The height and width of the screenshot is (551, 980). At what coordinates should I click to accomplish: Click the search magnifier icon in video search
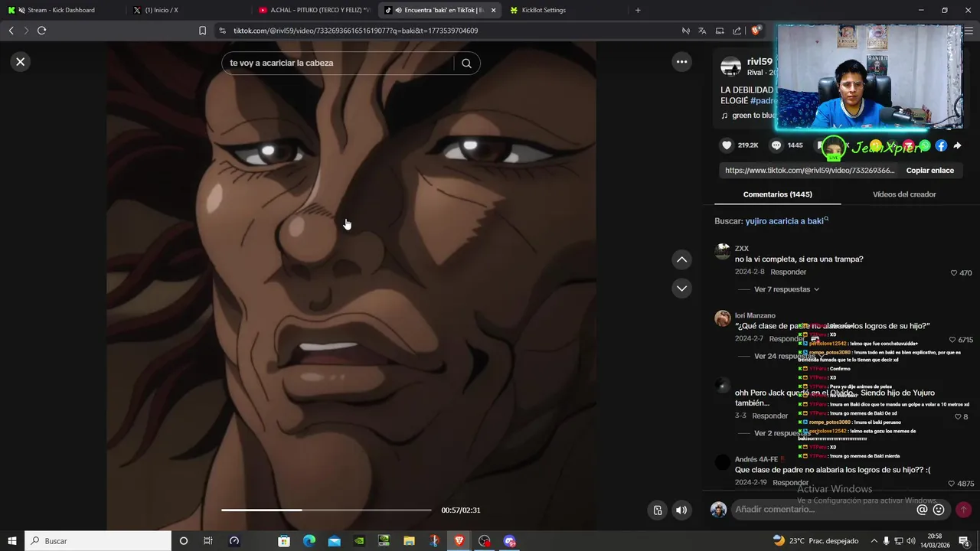point(466,64)
